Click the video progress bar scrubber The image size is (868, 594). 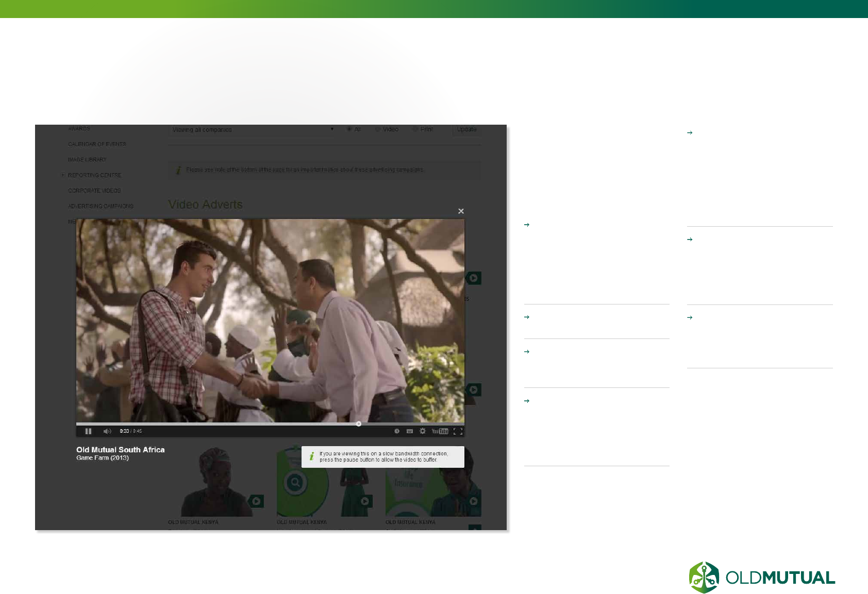point(359,424)
